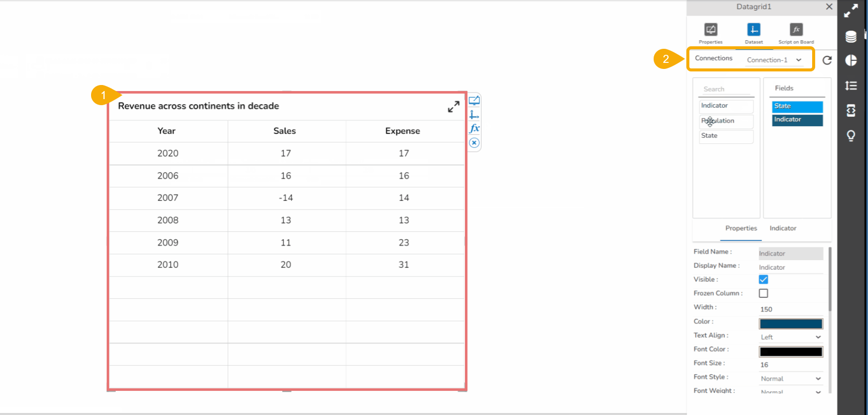868x415 pixels.
Task: Open the Font Style dropdown
Action: (791, 379)
